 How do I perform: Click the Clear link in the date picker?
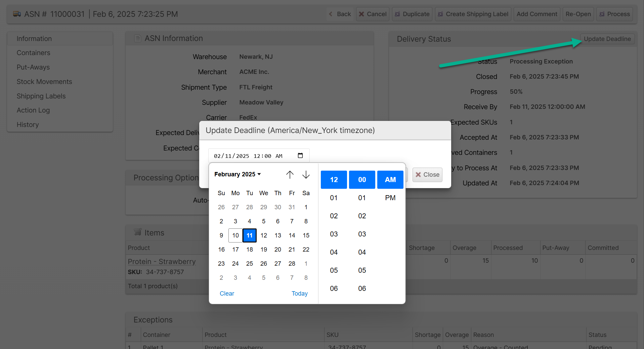pyautogui.click(x=227, y=294)
